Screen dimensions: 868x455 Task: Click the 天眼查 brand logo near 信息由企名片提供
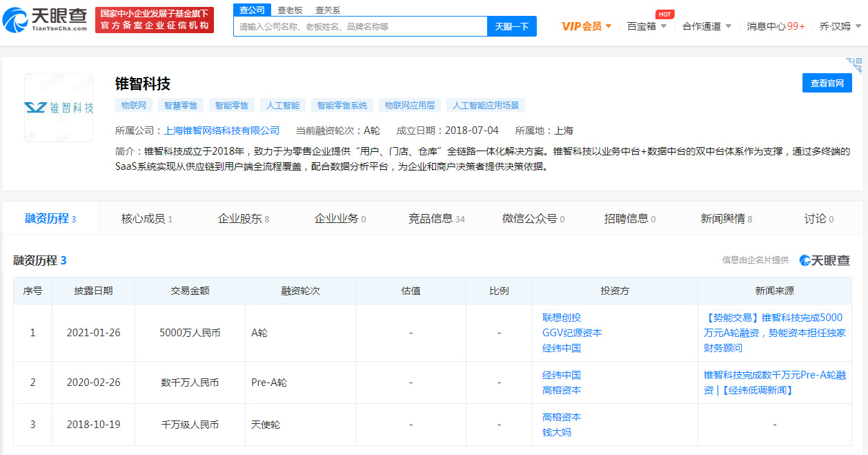825,260
